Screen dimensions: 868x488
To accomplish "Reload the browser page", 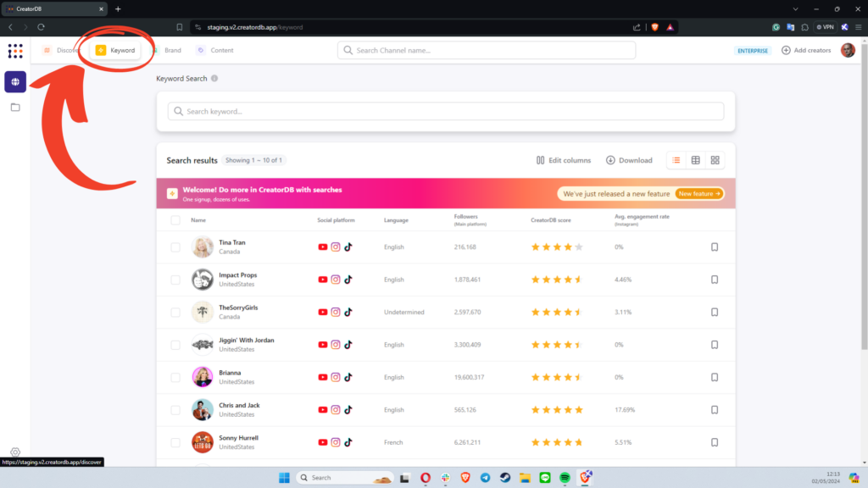I will point(41,27).
